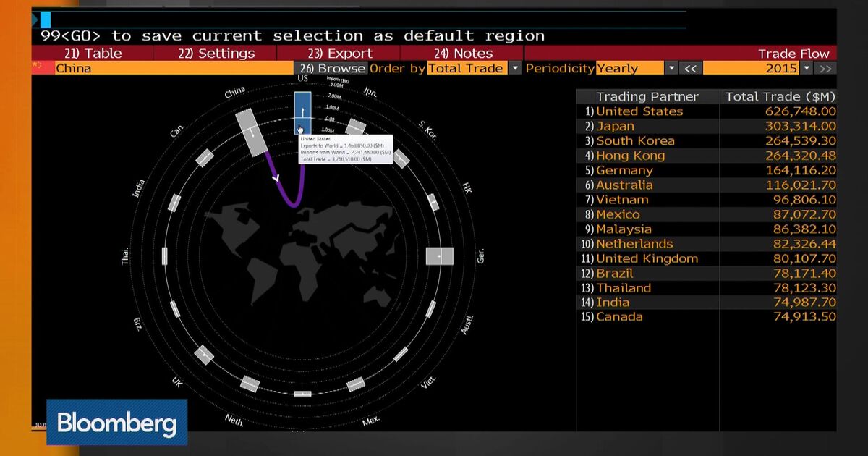This screenshot has height=456, width=868.
Task: Click the 26) Browse button
Action: click(x=331, y=68)
